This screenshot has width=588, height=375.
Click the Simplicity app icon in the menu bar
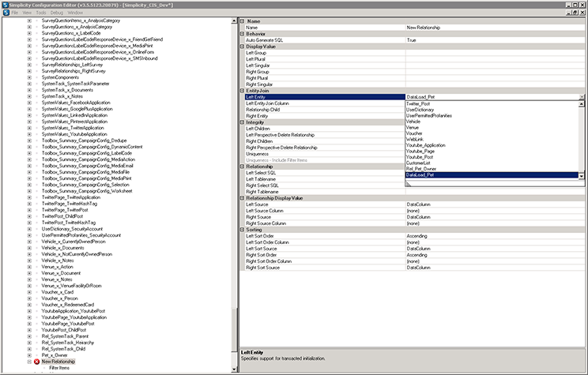coord(6,13)
